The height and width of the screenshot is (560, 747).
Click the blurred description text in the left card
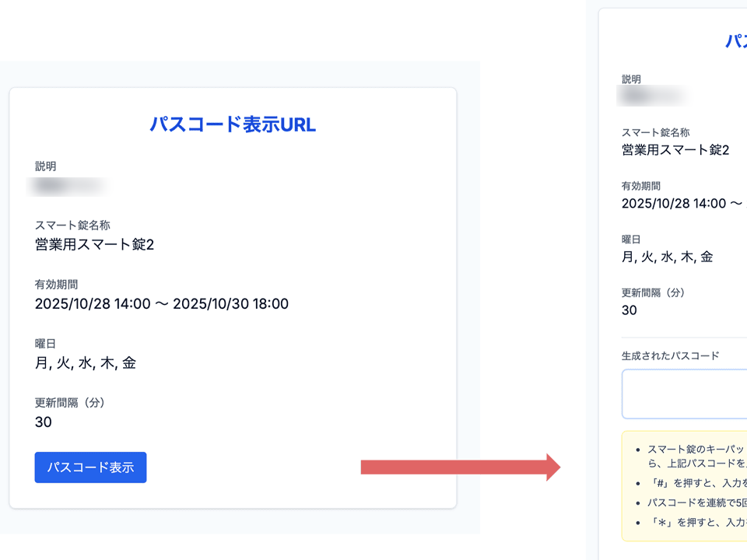pyautogui.click(x=68, y=186)
